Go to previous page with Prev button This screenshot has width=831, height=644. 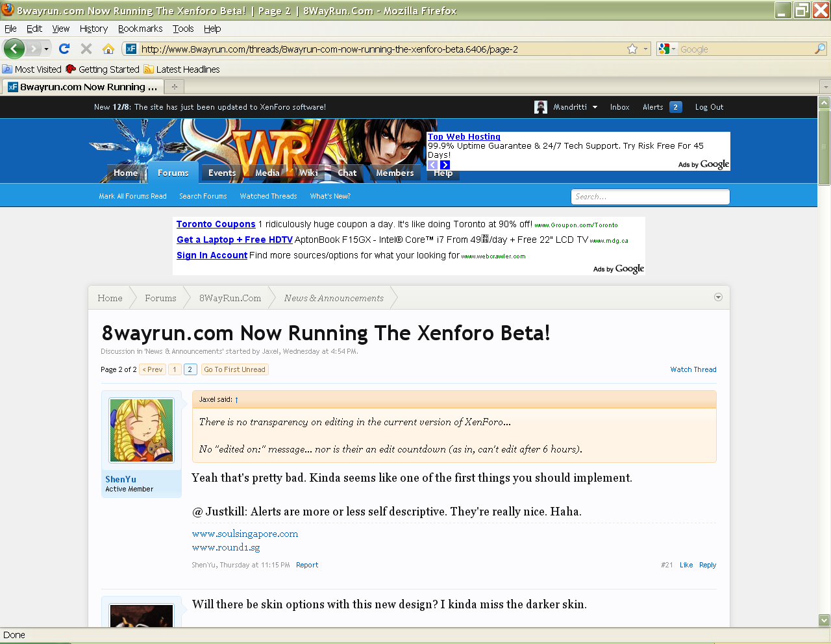pyautogui.click(x=153, y=369)
